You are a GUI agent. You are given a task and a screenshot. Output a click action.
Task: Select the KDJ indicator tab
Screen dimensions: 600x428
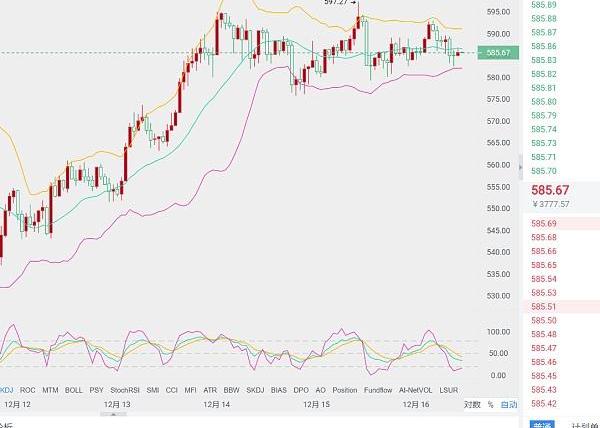click(x=7, y=389)
